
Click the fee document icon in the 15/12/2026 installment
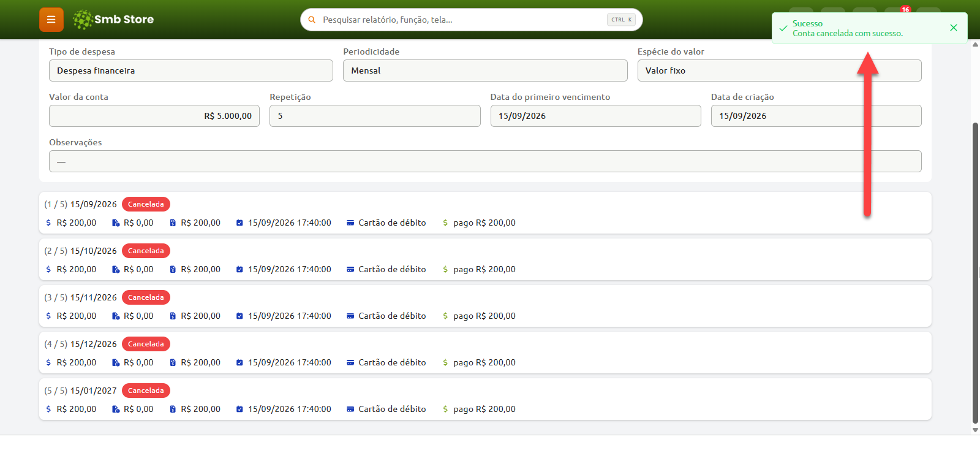pyautogui.click(x=116, y=362)
